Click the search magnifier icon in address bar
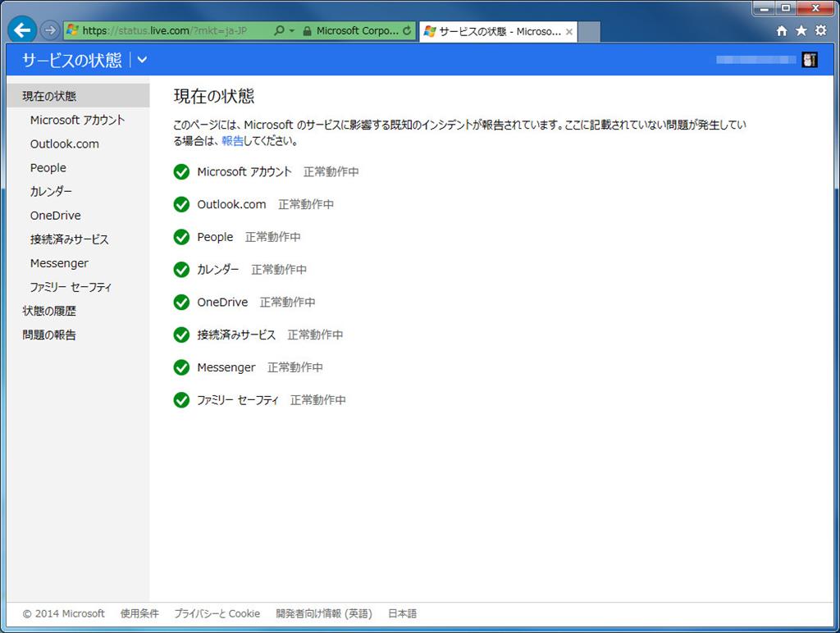This screenshot has width=840, height=633. pos(279,30)
